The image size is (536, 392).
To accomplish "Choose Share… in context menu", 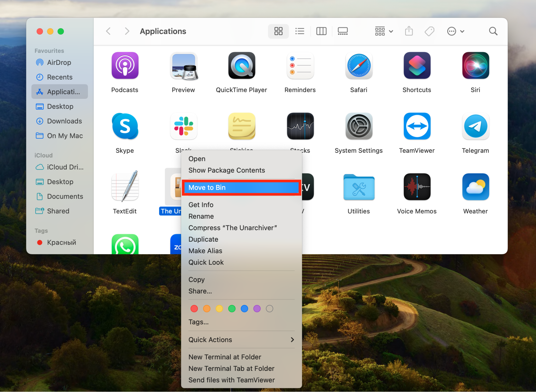I will click(241, 291).
